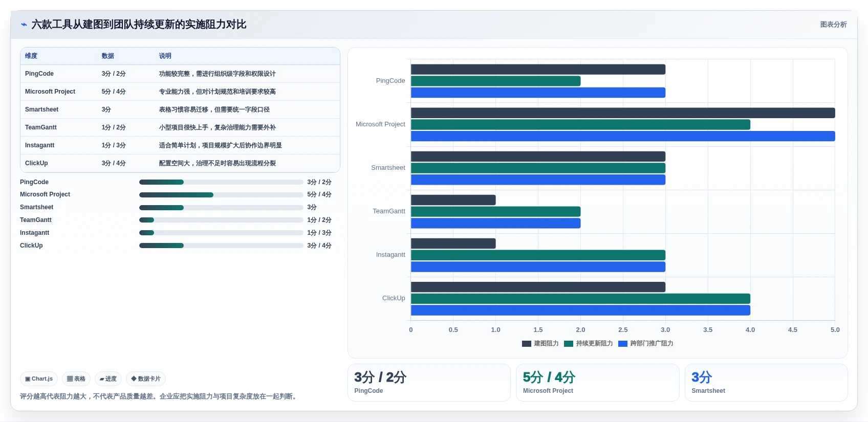Click the TeamGantt y-axis label in chart

(389, 211)
